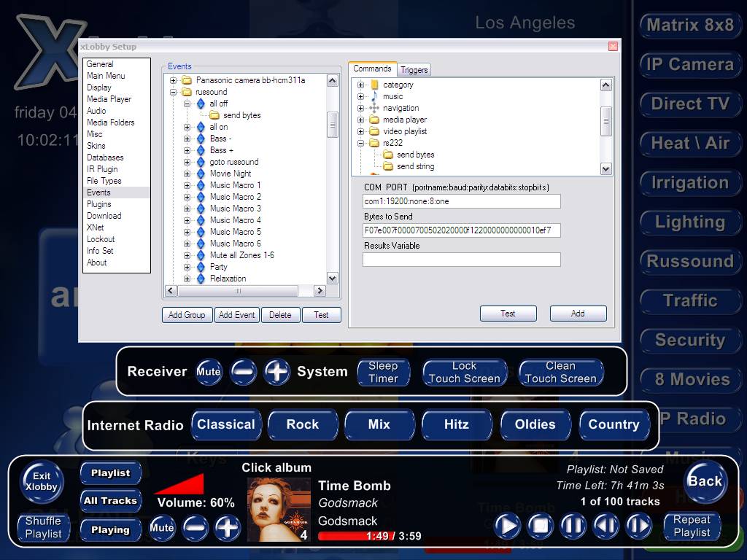The image size is (747, 560).
Task: Select Rock internet radio station
Action: (303, 424)
